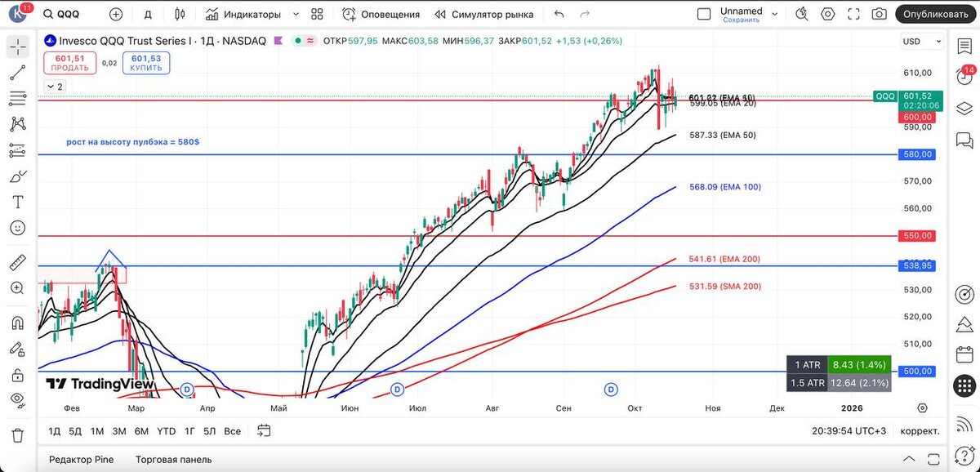This screenshot has width=980, height=472.
Task: Open the Торговая панель tab
Action: (174, 459)
